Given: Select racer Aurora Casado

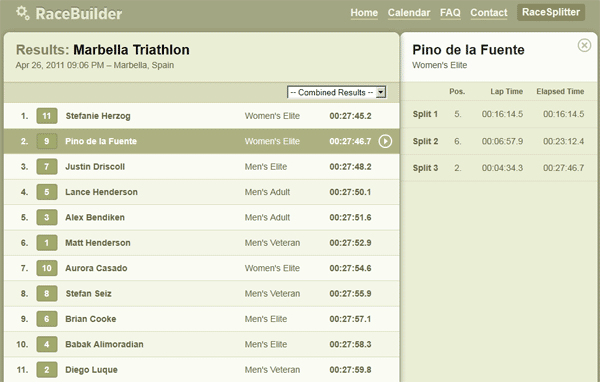Looking at the screenshot, I should click(x=96, y=268).
